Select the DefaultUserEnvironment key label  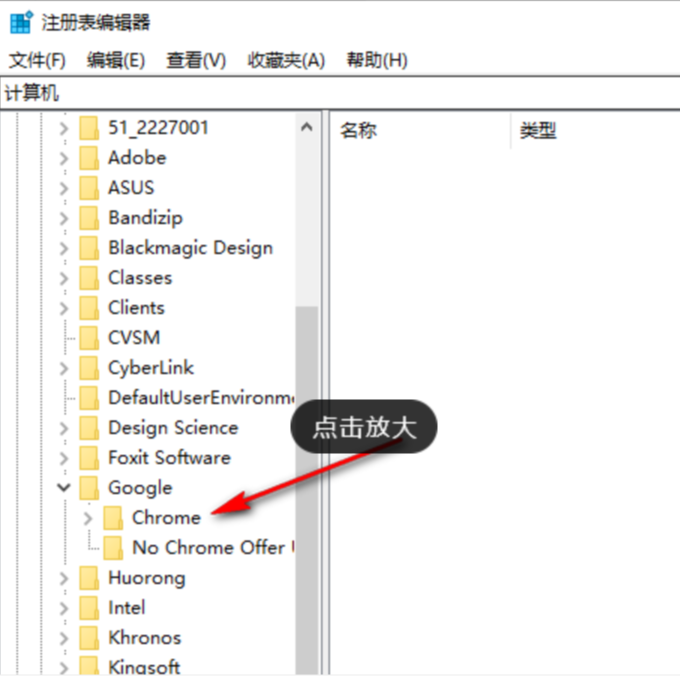pyautogui.click(x=201, y=398)
